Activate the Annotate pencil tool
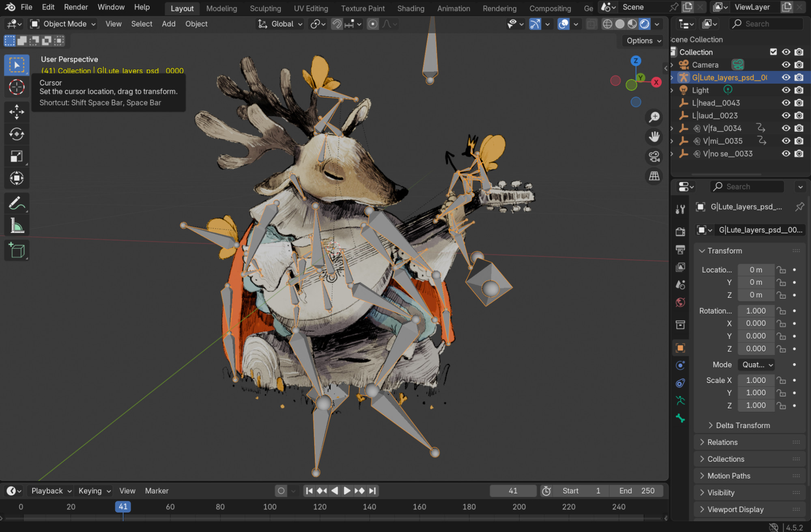 pos(16,203)
